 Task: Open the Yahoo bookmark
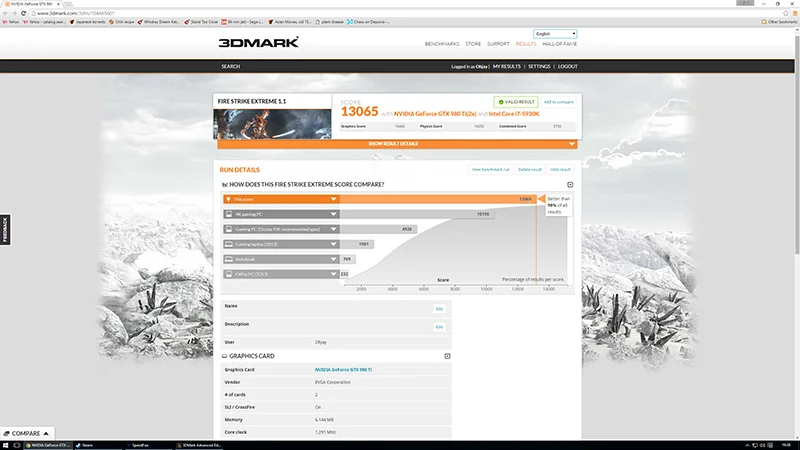(x=11, y=22)
